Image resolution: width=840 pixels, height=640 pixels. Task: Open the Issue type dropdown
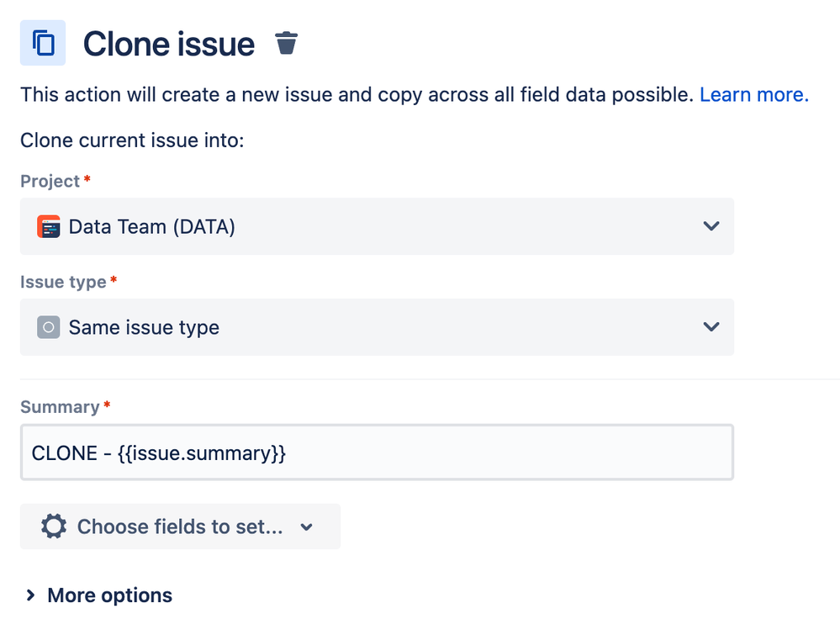378,327
